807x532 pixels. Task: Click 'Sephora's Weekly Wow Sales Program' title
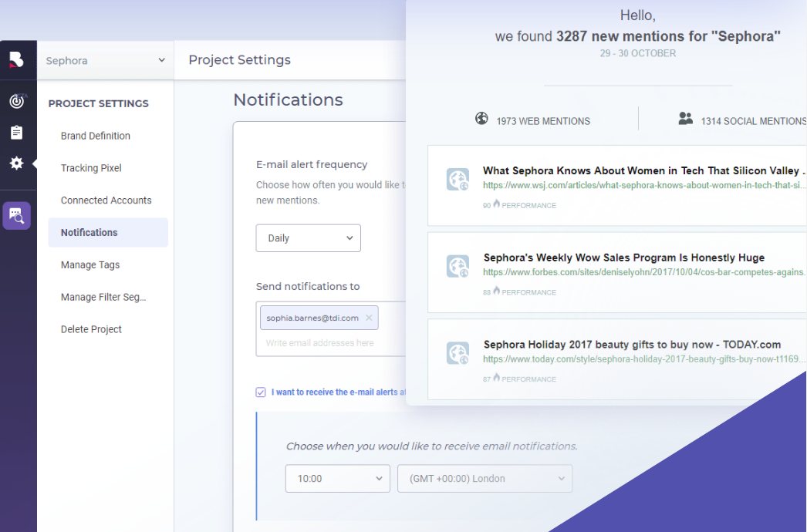(x=624, y=258)
